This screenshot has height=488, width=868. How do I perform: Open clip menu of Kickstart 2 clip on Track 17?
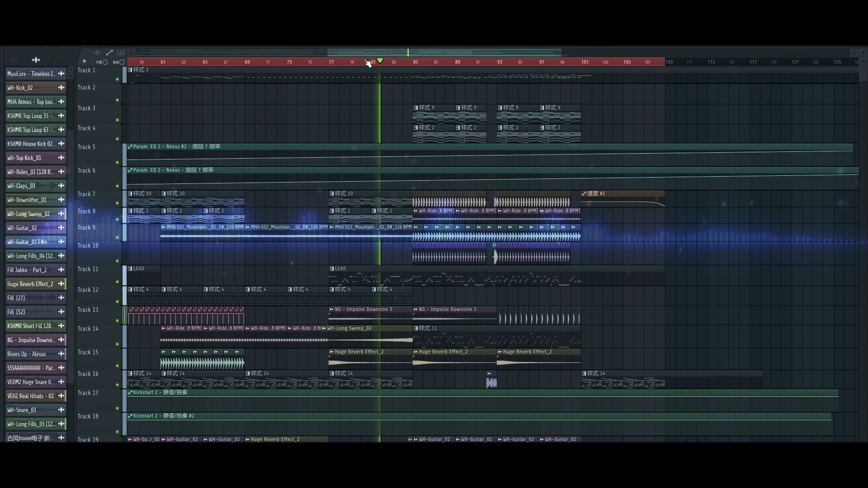pos(130,393)
